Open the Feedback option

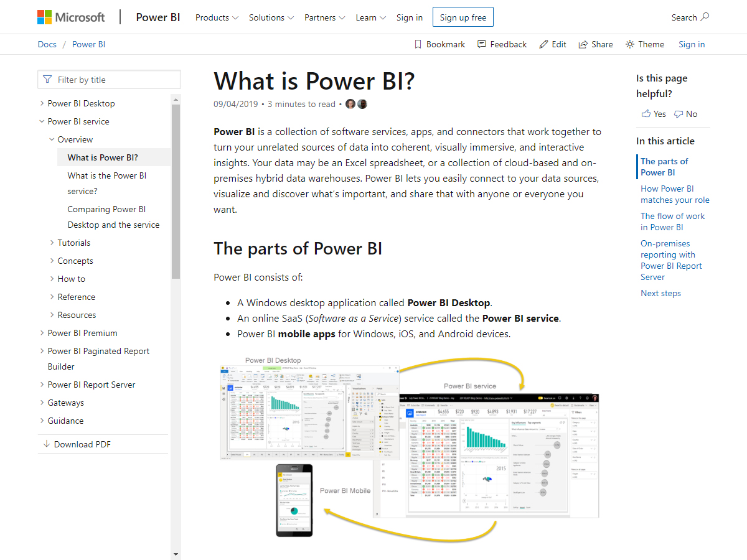pyautogui.click(x=502, y=44)
